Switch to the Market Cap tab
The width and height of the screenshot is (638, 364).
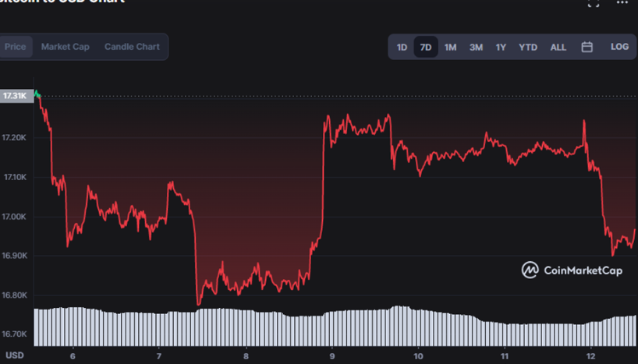[x=65, y=47]
